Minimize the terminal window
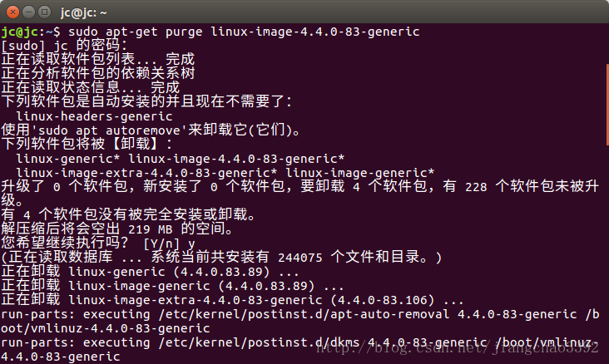This screenshot has height=364, width=609. coord(29,12)
